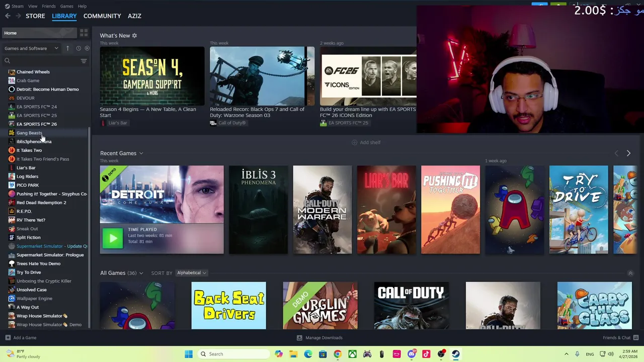Open FC26 ICONS Edition news thumbnail
The height and width of the screenshot is (362, 644).
(368, 76)
